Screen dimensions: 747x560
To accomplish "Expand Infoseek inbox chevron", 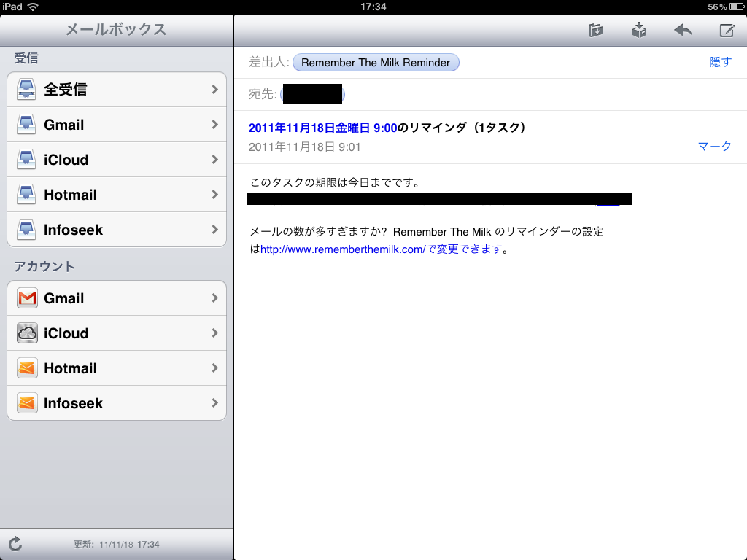I will [215, 229].
